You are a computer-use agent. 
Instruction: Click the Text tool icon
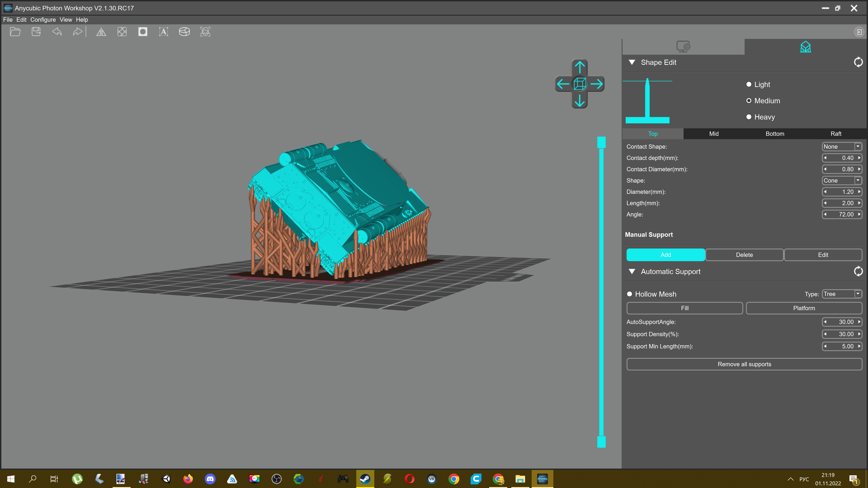[163, 32]
